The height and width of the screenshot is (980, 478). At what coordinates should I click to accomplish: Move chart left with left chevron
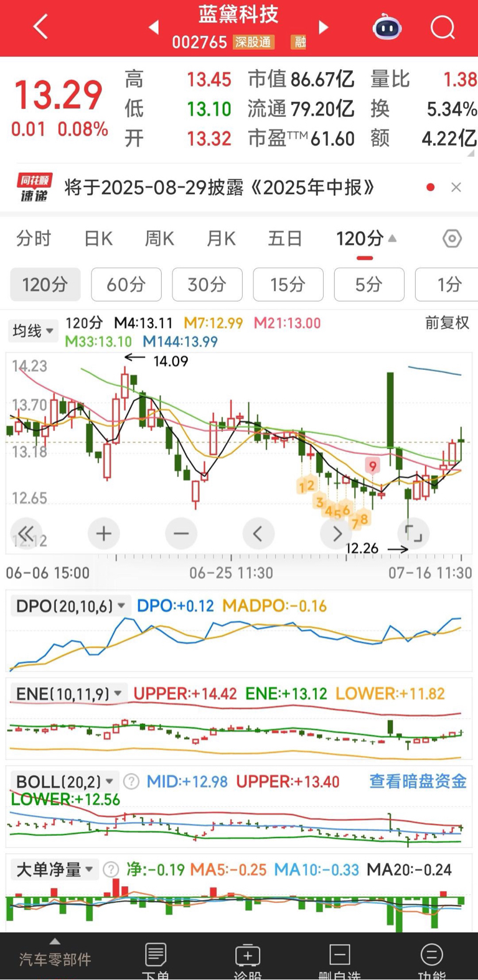[x=258, y=533]
